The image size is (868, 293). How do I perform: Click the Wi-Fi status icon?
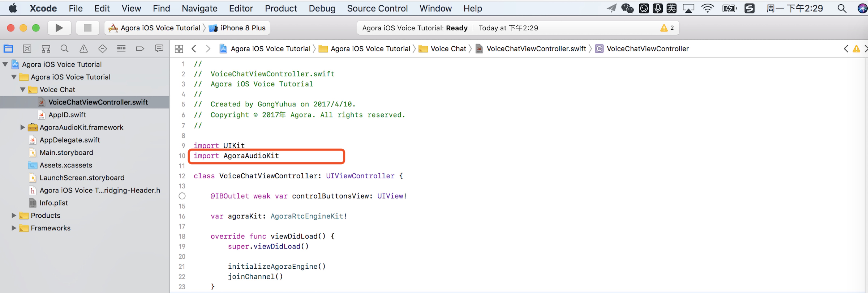[x=707, y=9]
